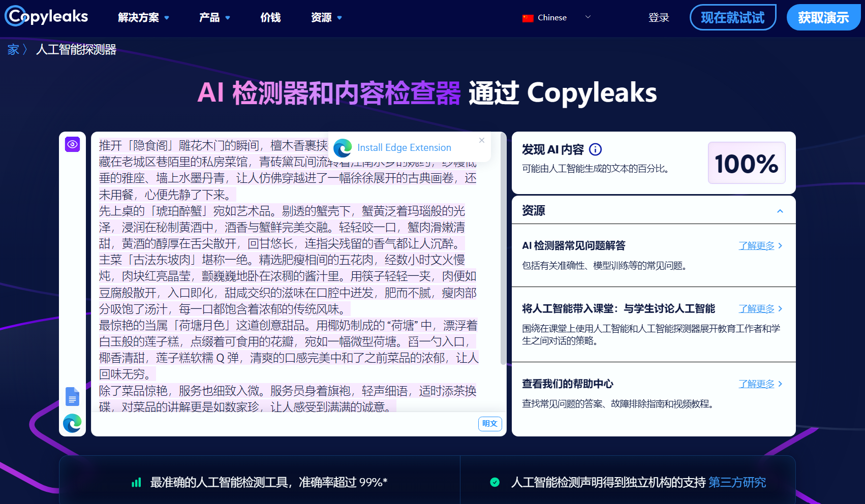Click the Edge browser icon in sidebar
Image resolution: width=865 pixels, height=504 pixels.
pos(73,423)
